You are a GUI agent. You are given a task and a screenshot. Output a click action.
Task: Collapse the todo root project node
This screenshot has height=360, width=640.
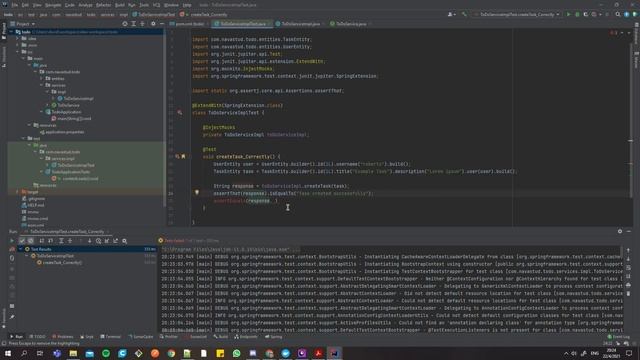12,32
